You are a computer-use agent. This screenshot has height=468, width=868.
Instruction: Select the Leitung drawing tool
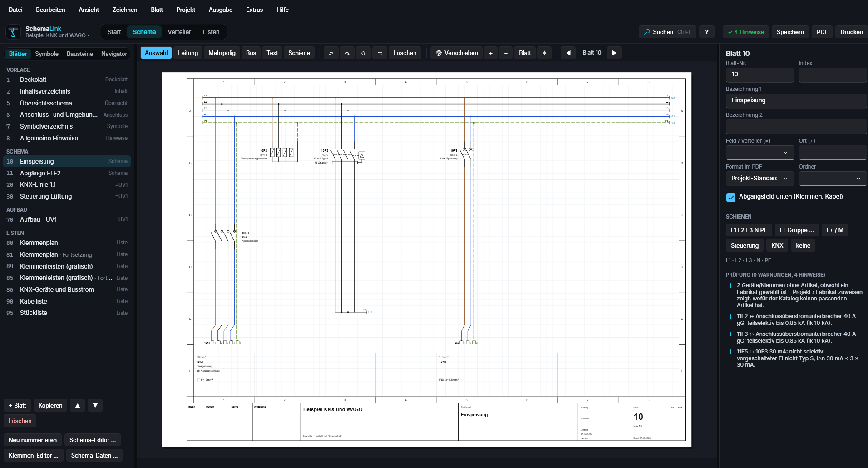tap(188, 53)
